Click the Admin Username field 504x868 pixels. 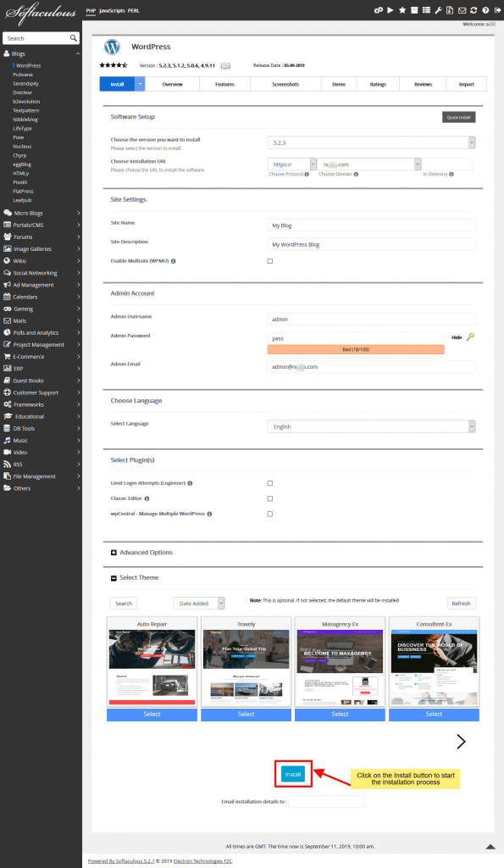[371, 319]
